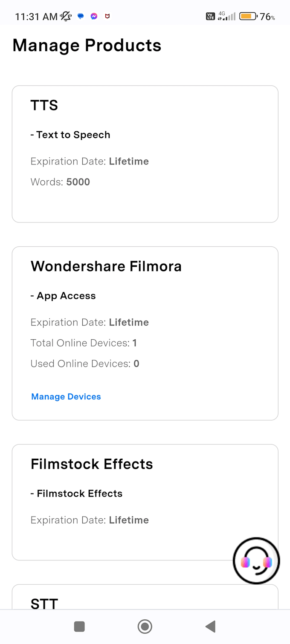This screenshot has height=644, width=290.
Task: Tap the Manage Products page heading
Action: 87,46
